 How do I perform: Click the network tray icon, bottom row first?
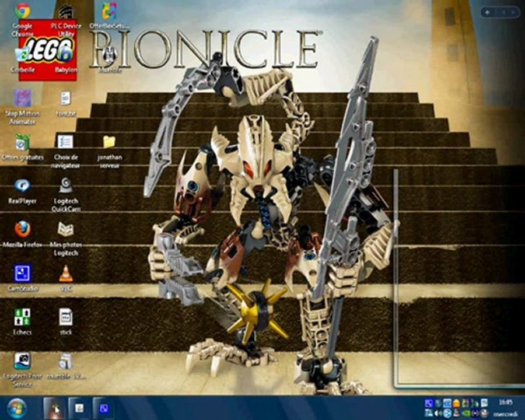pyautogui.click(x=429, y=414)
